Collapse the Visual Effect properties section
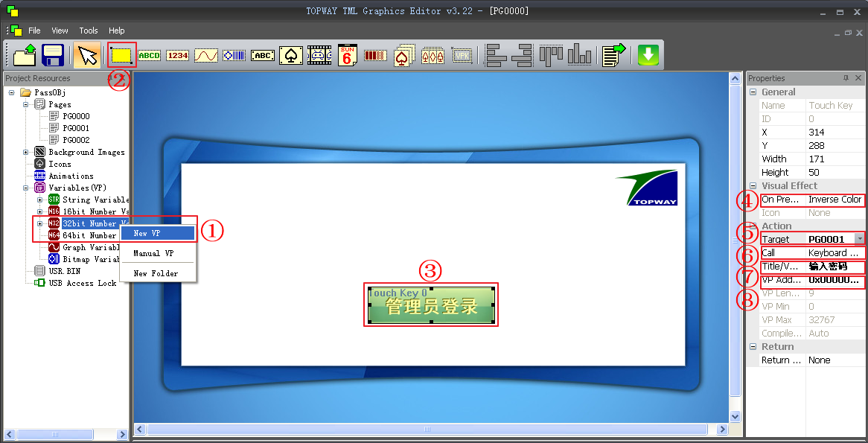The image size is (868, 443). (753, 185)
